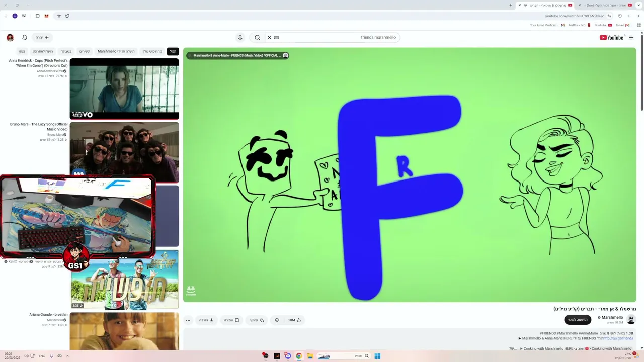
Task: Open the Gmail bookmark
Action: click(623, 25)
